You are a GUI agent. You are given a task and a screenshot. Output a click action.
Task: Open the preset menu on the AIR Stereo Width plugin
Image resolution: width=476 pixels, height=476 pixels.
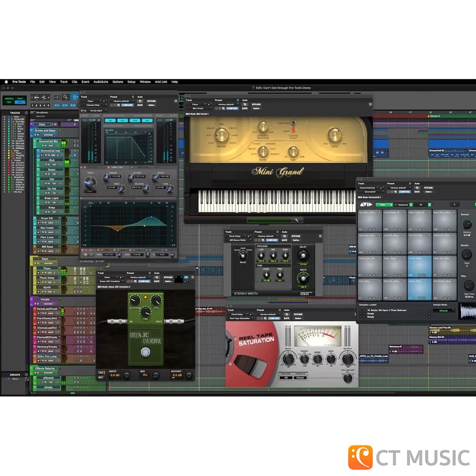click(x=266, y=236)
